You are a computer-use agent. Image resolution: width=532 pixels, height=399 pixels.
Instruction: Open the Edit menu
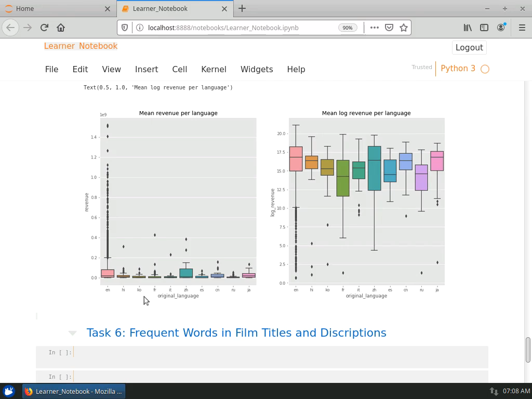click(80, 69)
